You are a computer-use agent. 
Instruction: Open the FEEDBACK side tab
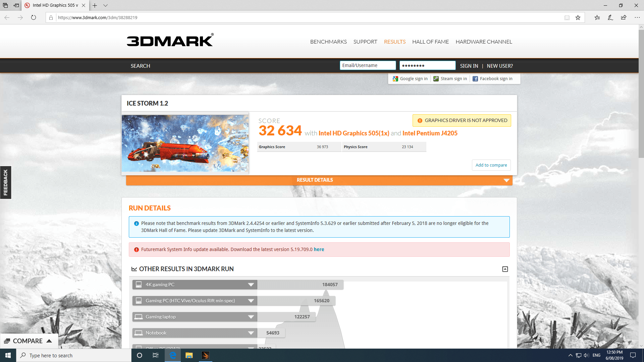pos(6,182)
